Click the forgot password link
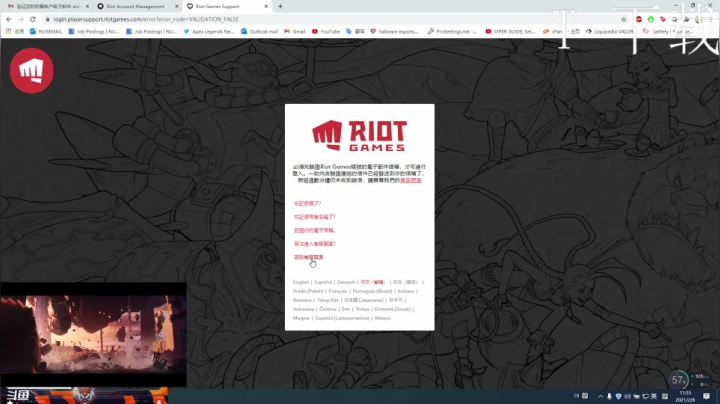Screen dimensions: 720x404 point(307,203)
